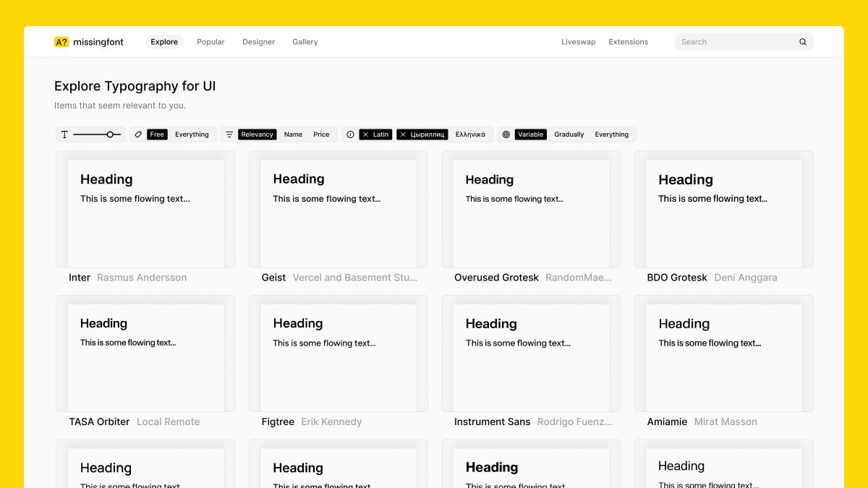The width and height of the screenshot is (868, 488).
Task: Open the Explore tab
Action: pyautogui.click(x=164, y=42)
